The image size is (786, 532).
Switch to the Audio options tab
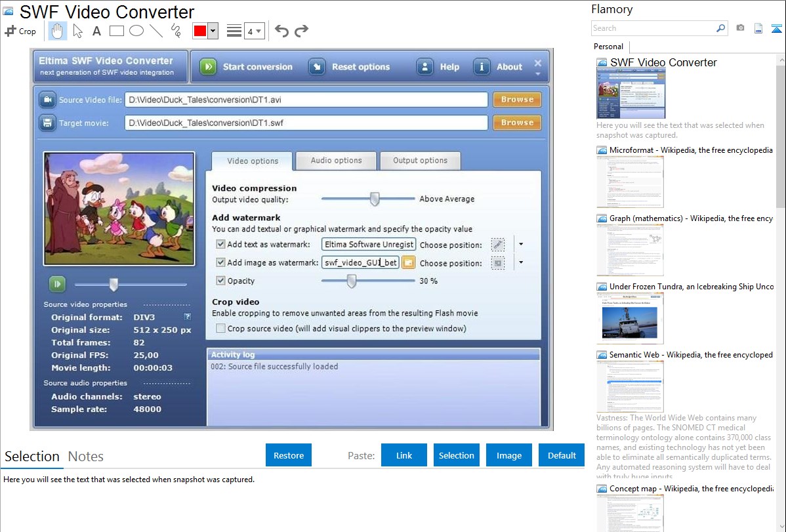[336, 161]
